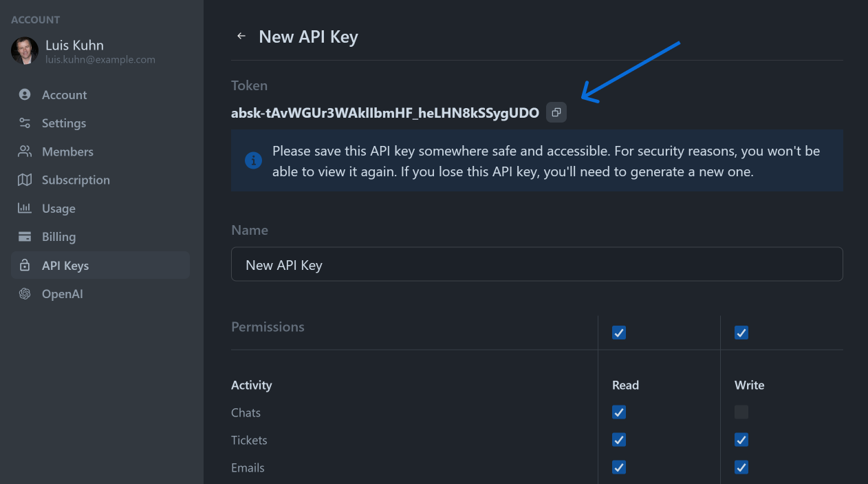Uncheck the Emails Write permission
The width and height of the screenshot is (868, 484).
click(741, 467)
